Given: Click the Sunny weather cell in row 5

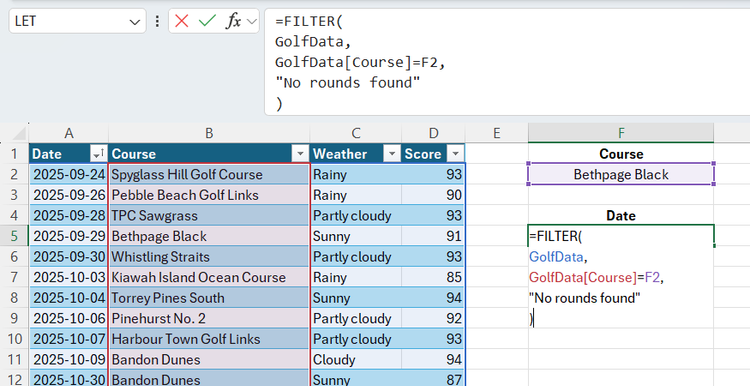Looking at the screenshot, I should pyautogui.click(x=355, y=236).
